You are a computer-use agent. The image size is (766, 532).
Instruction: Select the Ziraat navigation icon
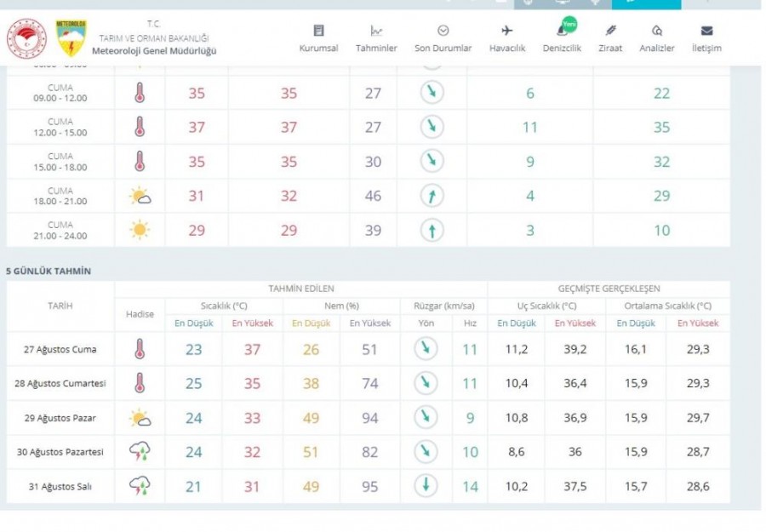(x=610, y=38)
